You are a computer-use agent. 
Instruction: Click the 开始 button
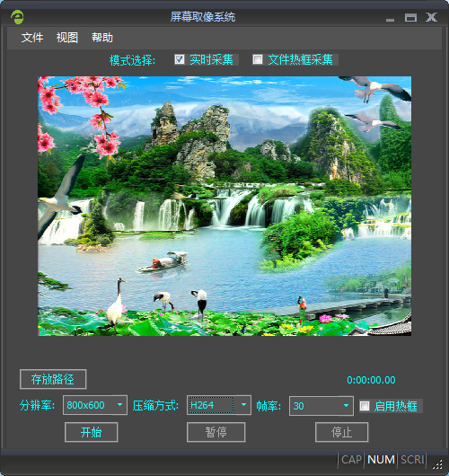(92, 432)
